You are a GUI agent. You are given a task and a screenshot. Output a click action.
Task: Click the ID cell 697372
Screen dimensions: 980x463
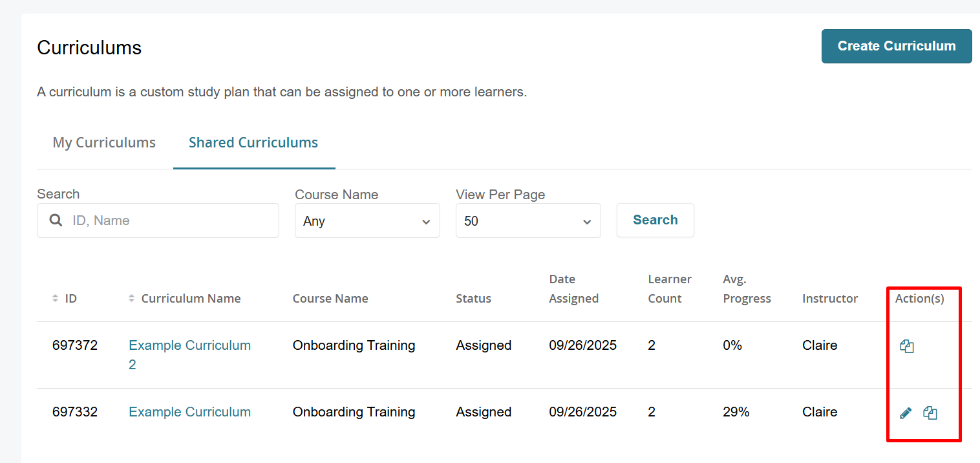point(75,345)
